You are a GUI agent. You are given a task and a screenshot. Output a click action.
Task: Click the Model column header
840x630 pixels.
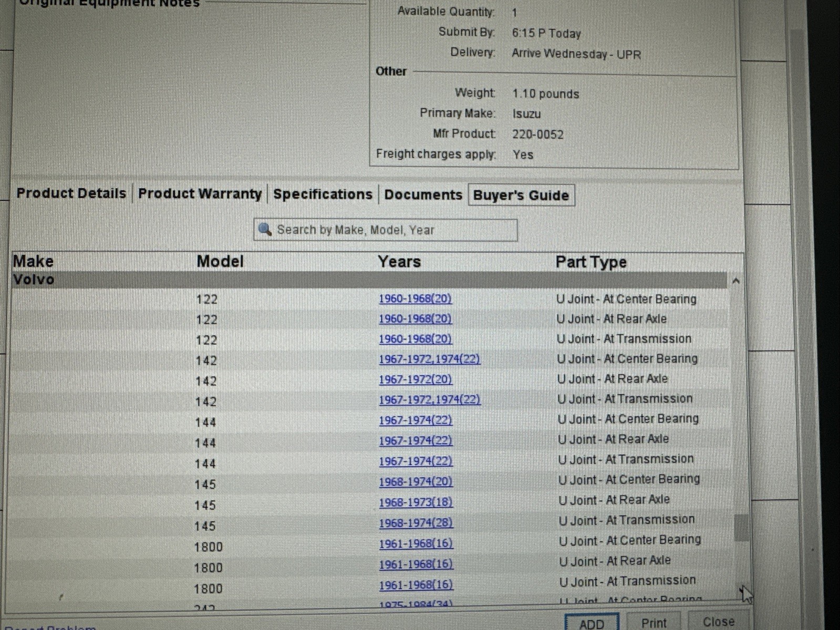(x=220, y=261)
